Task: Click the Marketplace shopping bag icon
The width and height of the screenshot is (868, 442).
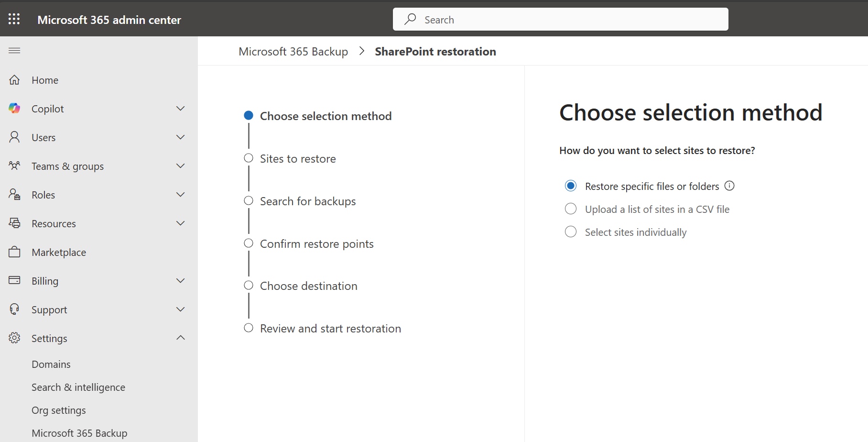Action: coord(14,252)
